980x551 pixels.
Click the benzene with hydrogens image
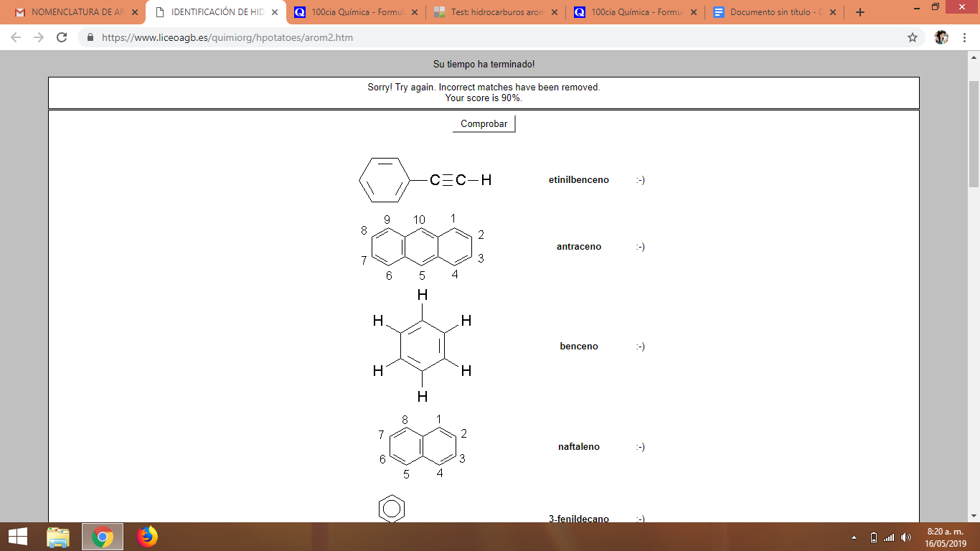click(422, 347)
